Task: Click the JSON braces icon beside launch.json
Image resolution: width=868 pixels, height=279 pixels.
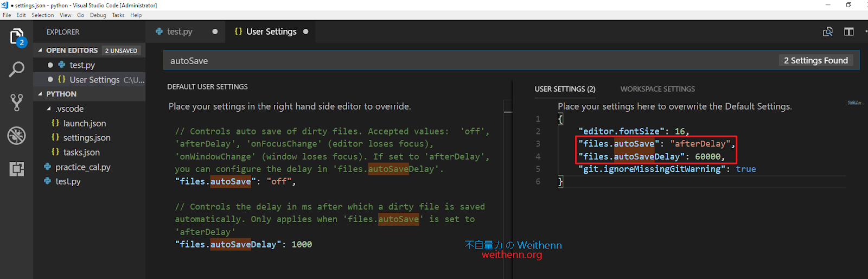Action: pos(55,123)
